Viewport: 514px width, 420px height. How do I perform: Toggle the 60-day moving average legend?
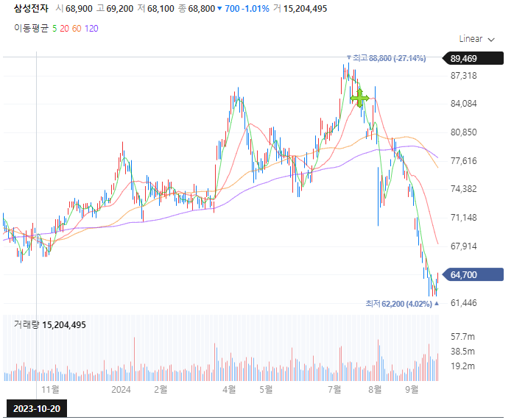point(77,28)
